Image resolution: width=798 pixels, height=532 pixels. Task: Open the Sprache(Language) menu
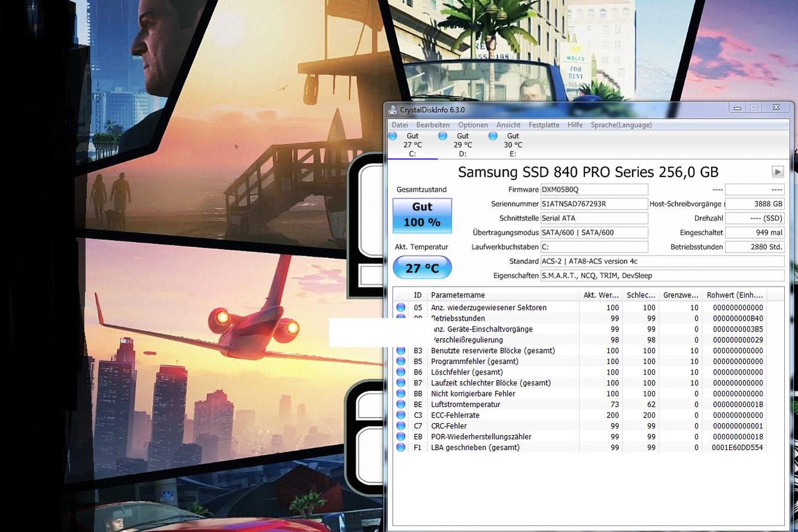pos(621,125)
